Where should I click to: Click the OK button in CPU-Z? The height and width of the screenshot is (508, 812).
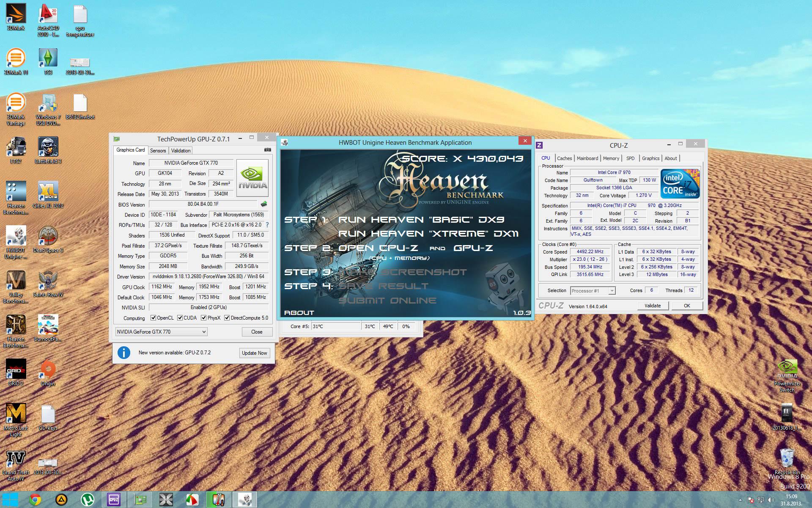(687, 306)
